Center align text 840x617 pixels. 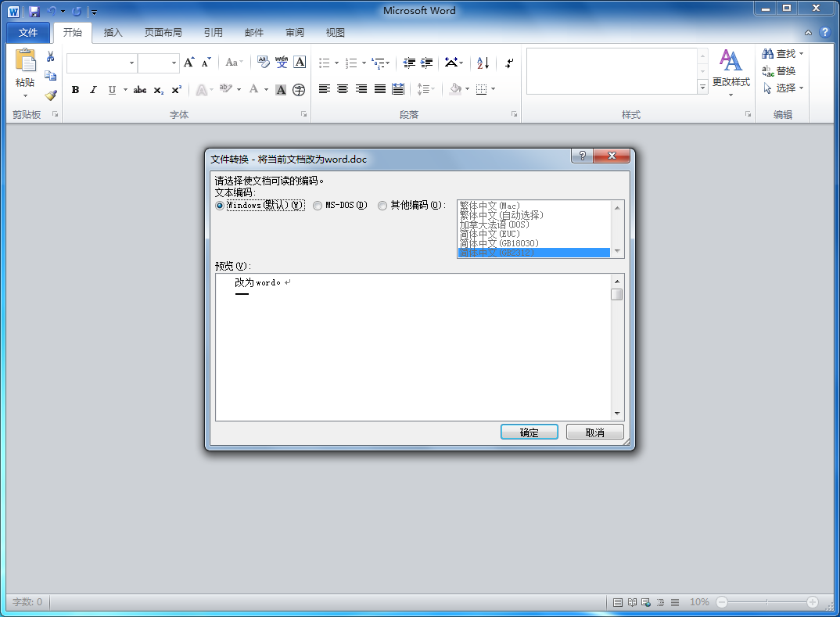tap(343, 89)
